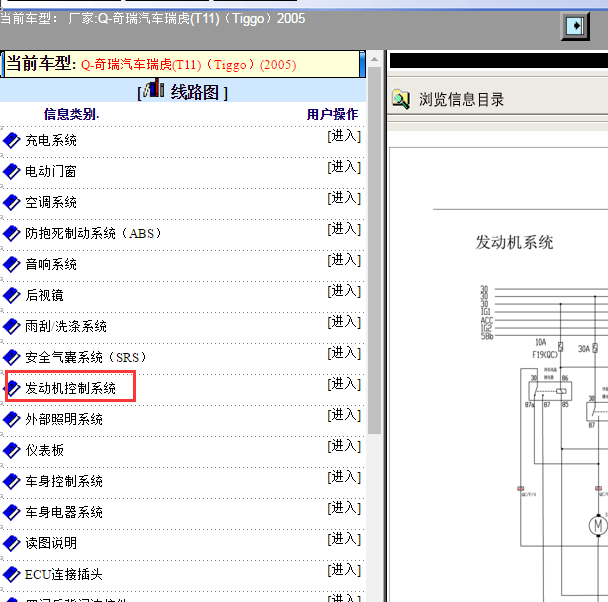Click the book icon beside 音响系统

click(12, 264)
